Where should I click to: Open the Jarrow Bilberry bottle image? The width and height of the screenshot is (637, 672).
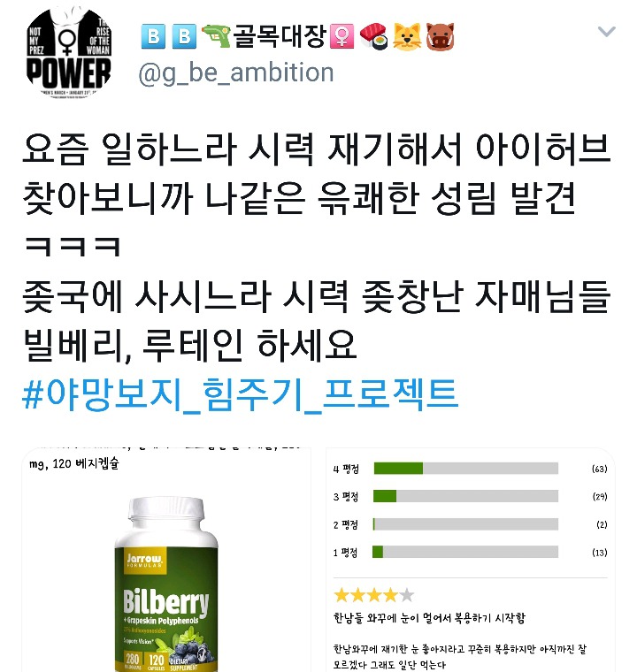pos(166,584)
